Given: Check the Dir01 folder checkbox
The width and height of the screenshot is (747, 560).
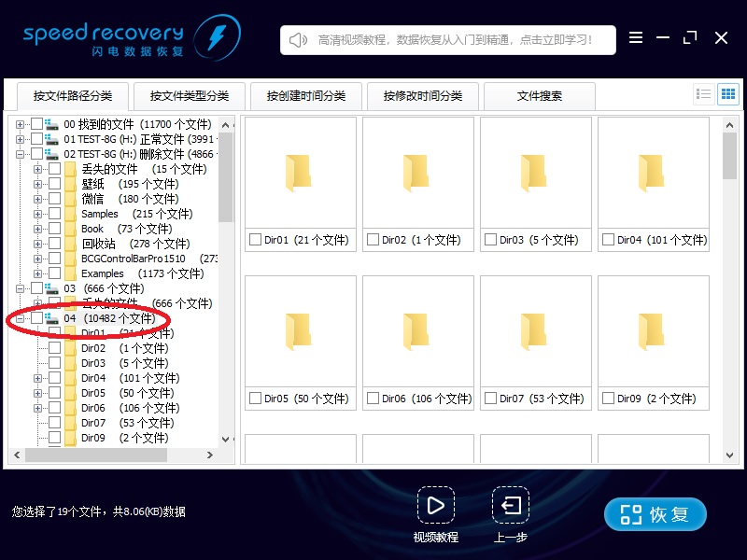Looking at the screenshot, I should pyautogui.click(x=258, y=240).
